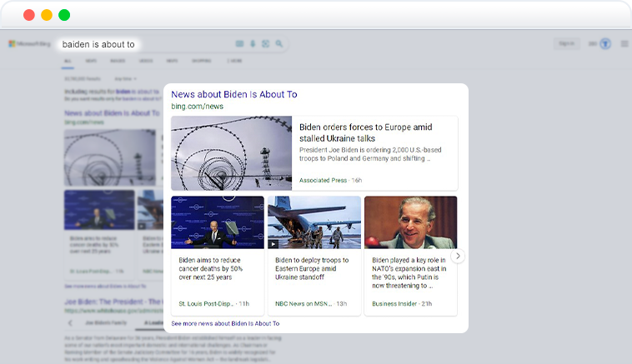632x364 pixels.
Task: Open 'Biden aims to reduce cancer deaths' article
Action: click(210, 268)
